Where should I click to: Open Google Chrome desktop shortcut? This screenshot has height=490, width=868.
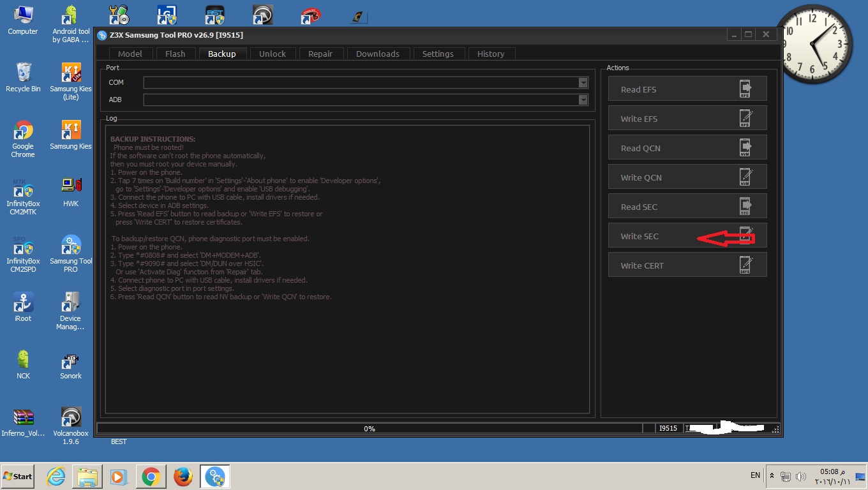23,139
